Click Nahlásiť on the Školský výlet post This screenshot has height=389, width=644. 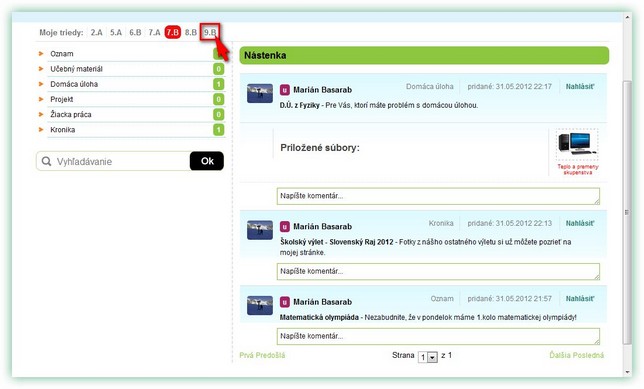click(580, 223)
